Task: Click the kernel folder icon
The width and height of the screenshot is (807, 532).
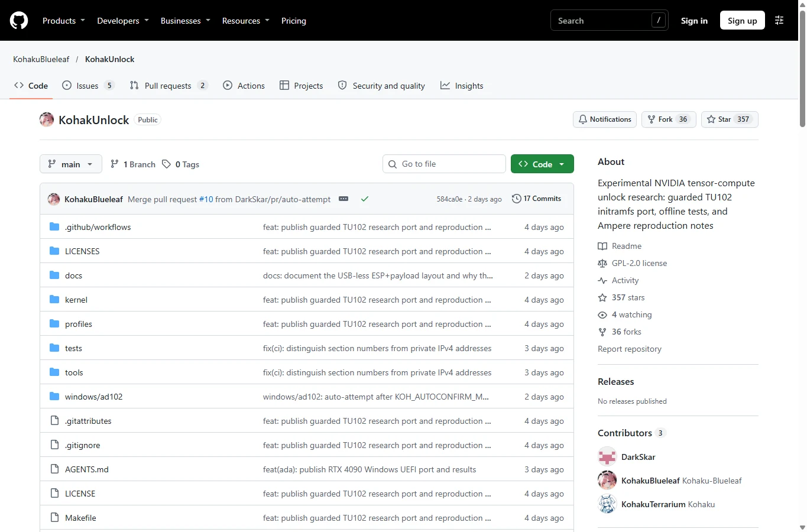Action: coord(54,300)
